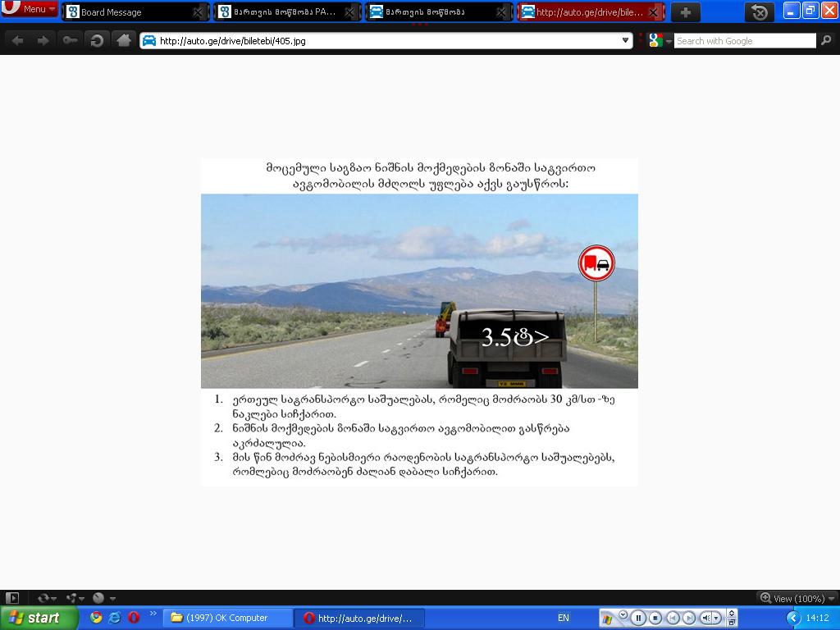Viewport: 840px width, 630px height.
Task: Open the Opera Turbo status icon
Action: [x=103, y=598]
